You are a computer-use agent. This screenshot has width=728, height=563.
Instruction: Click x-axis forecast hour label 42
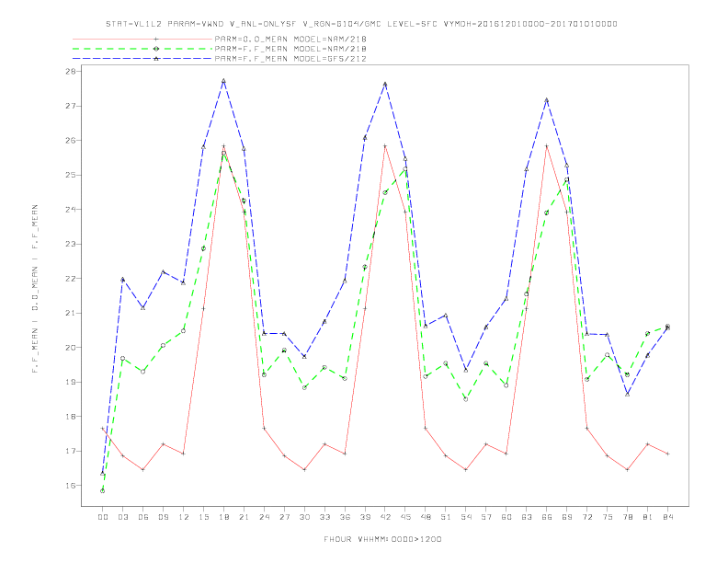click(x=385, y=517)
